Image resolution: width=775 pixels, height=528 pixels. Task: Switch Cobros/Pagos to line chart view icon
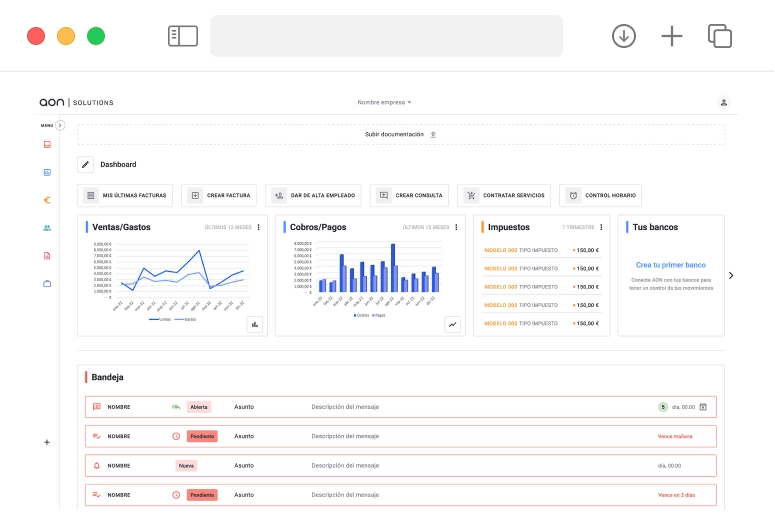[452, 324]
